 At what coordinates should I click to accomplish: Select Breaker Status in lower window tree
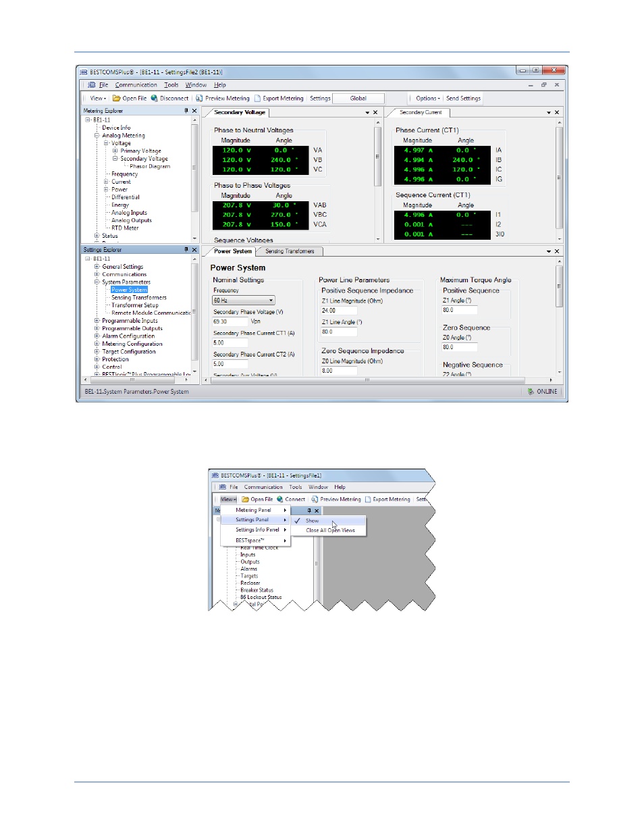[257, 590]
